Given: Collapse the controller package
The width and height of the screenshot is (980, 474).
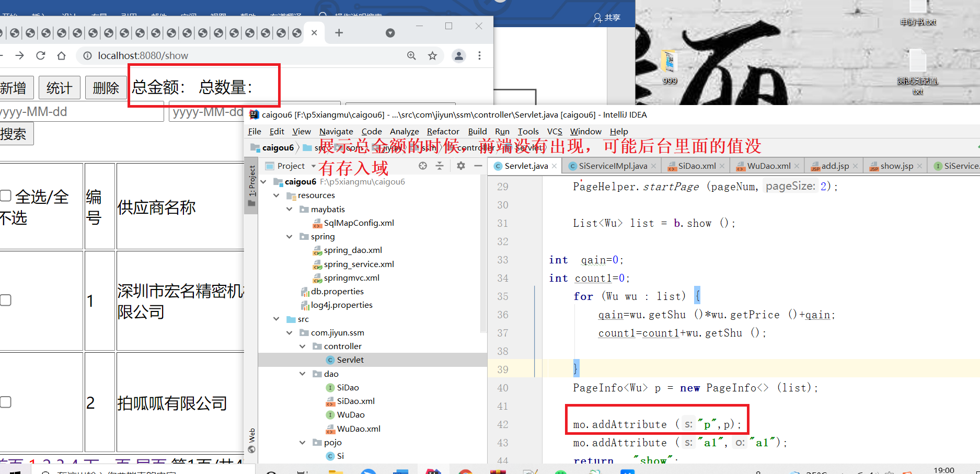Looking at the screenshot, I should coord(303,346).
